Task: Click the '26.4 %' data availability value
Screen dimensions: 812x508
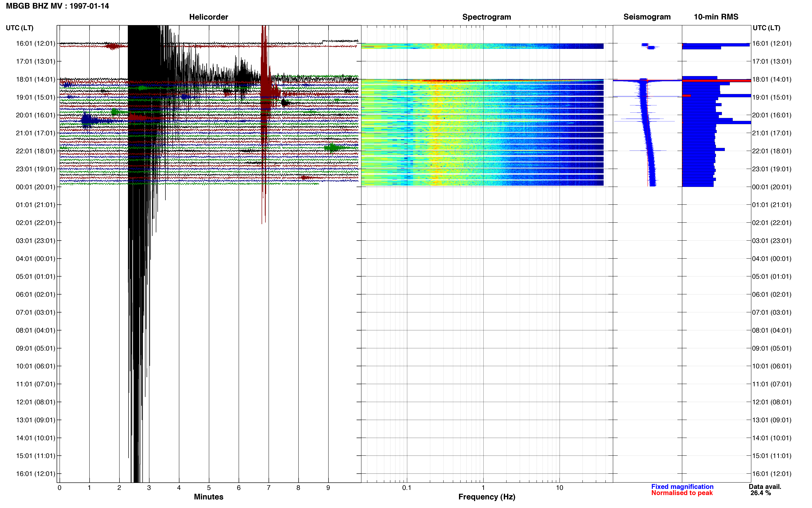Action: point(761,493)
